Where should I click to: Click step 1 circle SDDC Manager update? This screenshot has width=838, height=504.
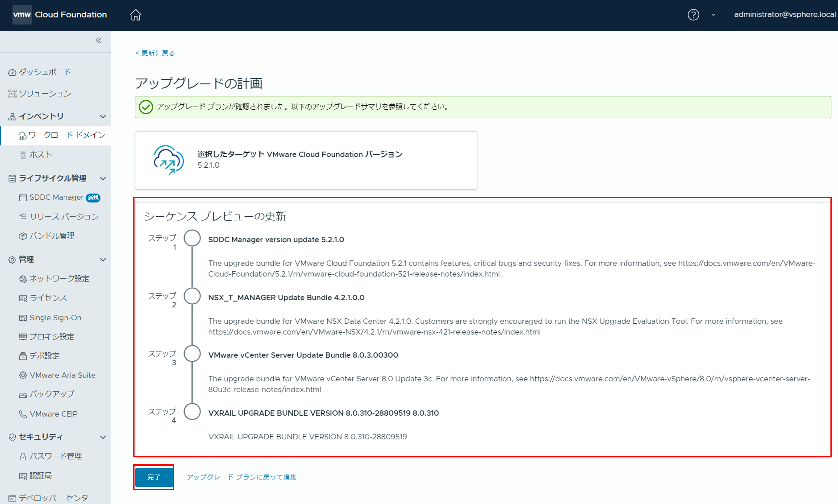tap(192, 238)
